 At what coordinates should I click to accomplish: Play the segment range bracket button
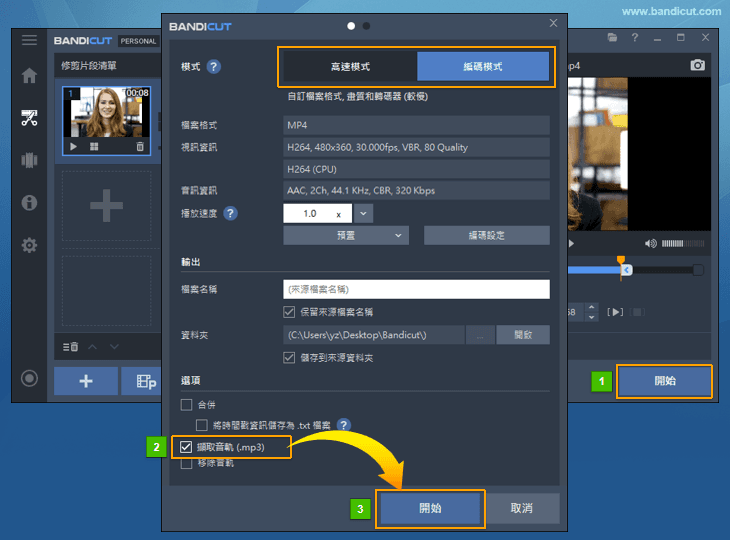(x=615, y=312)
